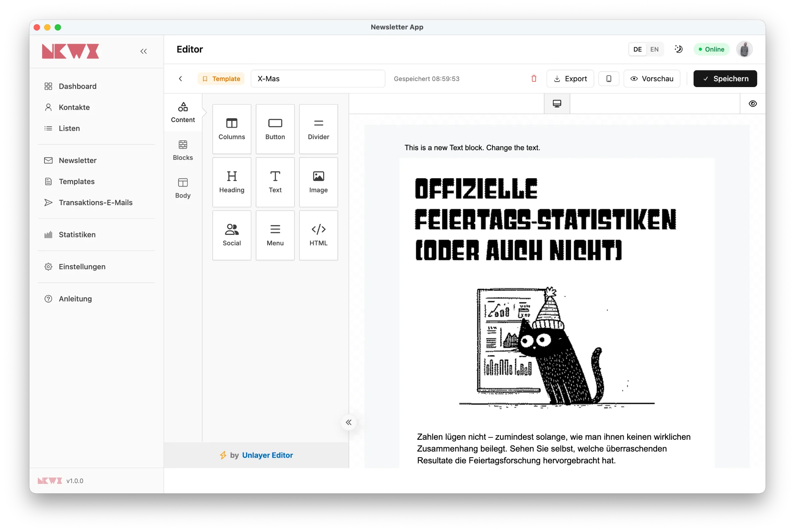Select the Divider content tool

pos(318,129)
